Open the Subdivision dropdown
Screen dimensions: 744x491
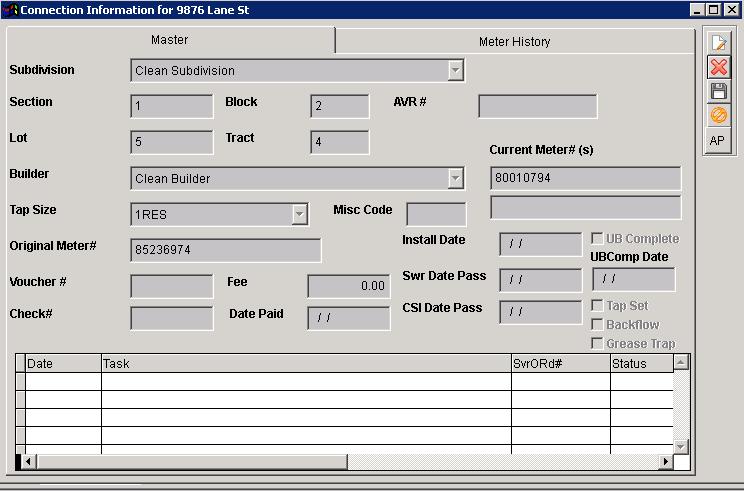pos(455,70)
